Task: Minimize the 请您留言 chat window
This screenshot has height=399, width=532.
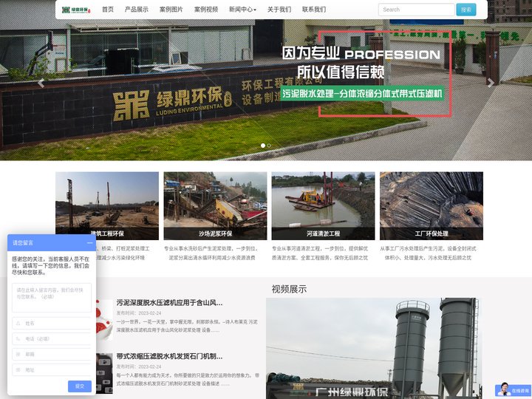Action: point(89,243)
